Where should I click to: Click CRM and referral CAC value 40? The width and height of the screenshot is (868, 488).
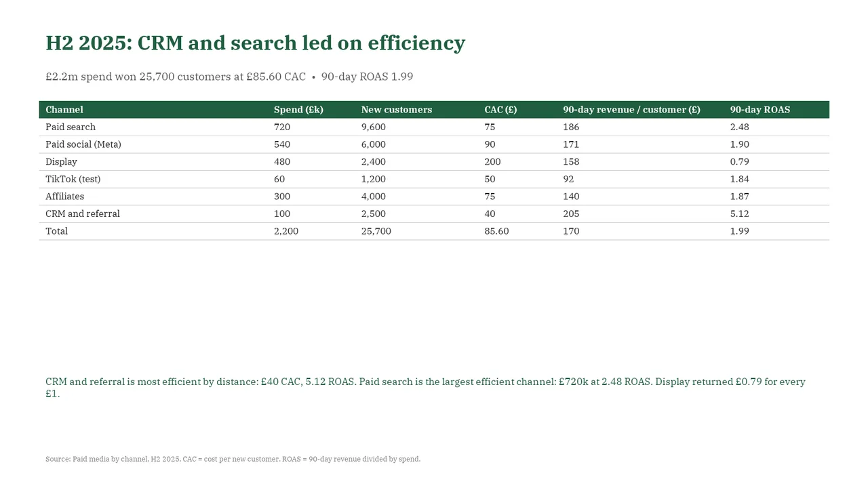[x=490, y=213]
